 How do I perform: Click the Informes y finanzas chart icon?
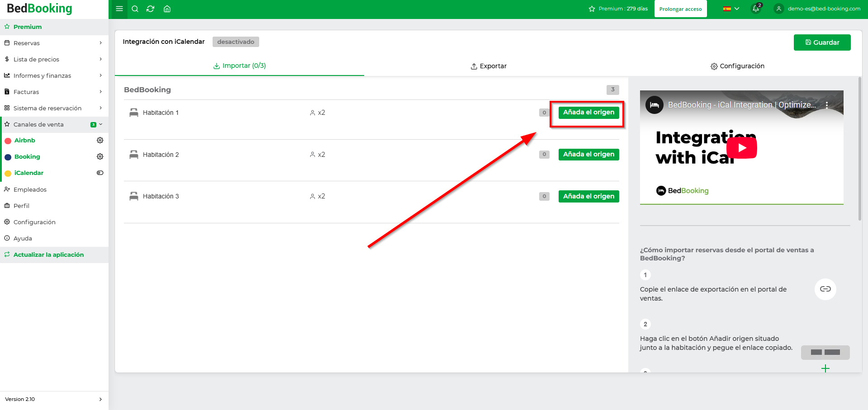(7, 75)
